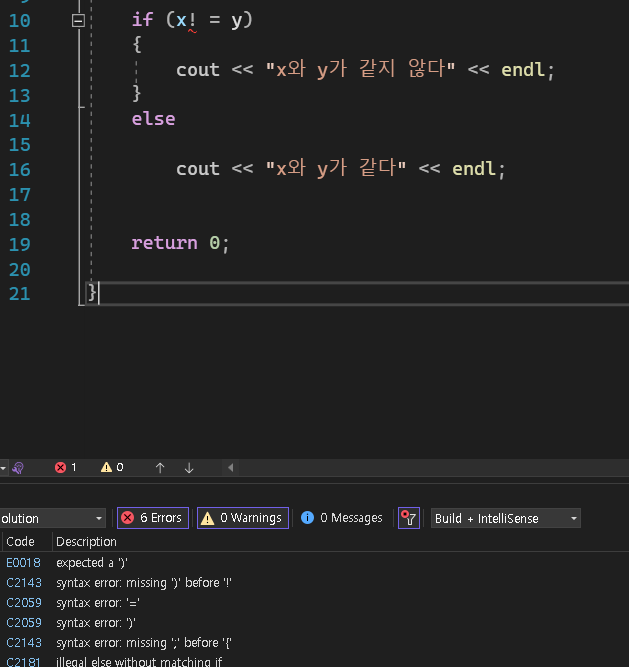Open the Build + IntelliSense dropdown

(505, 518)
